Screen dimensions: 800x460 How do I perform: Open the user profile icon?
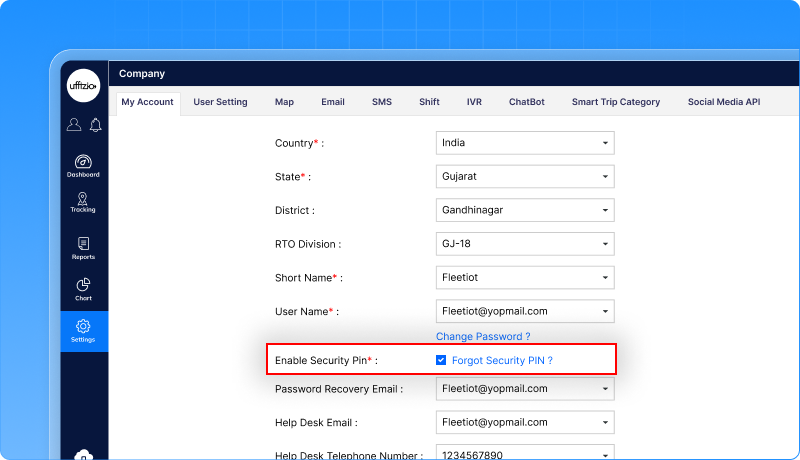[x=74, y=125]
